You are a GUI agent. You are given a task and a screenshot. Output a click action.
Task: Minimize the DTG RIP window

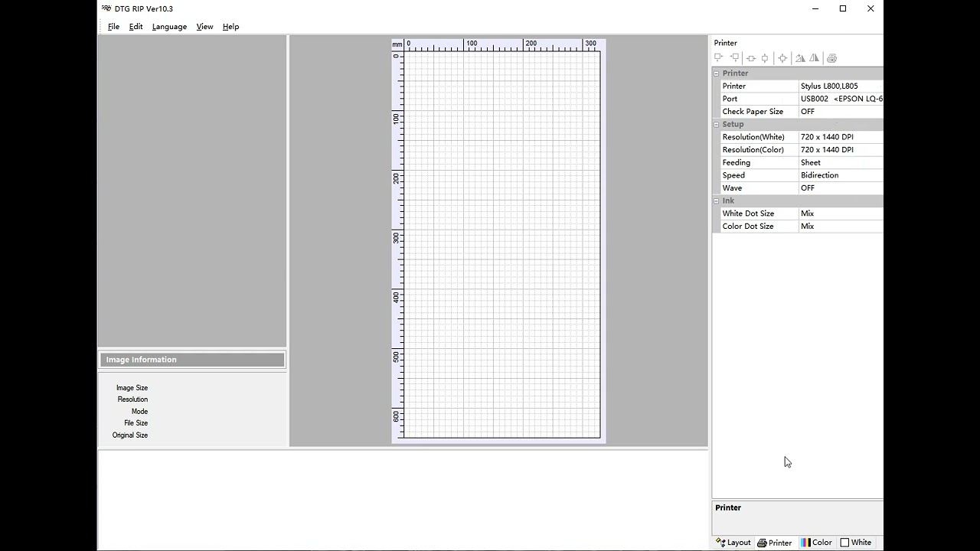[815, 8]
